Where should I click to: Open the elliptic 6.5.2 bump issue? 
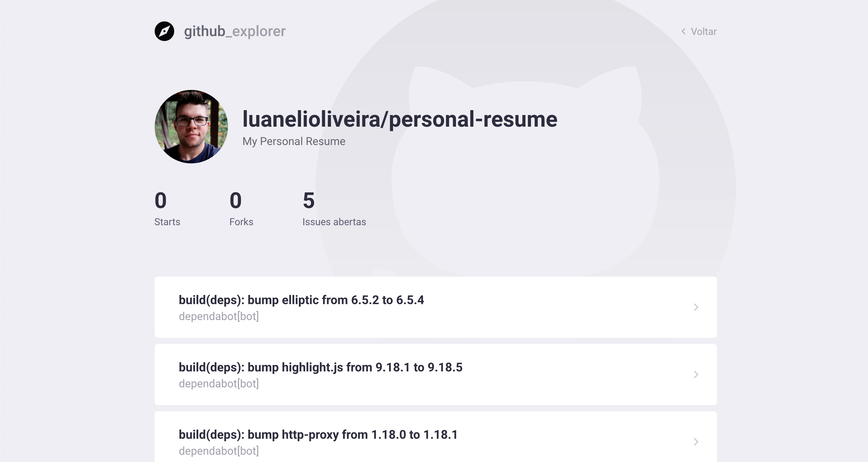click(301, 300)
